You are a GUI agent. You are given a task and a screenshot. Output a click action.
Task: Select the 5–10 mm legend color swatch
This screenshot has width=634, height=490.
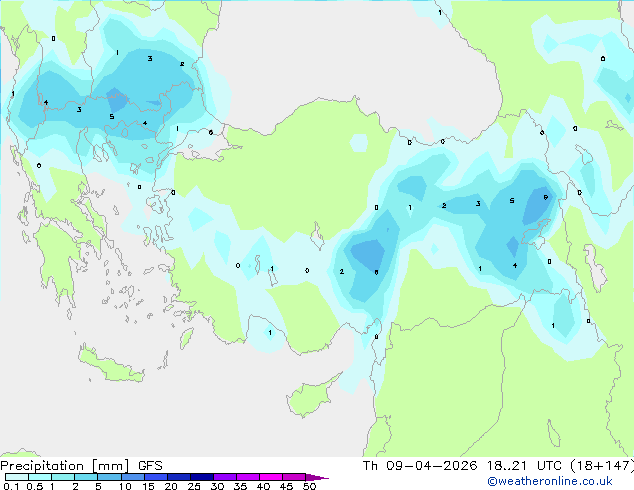pos(110,477)
